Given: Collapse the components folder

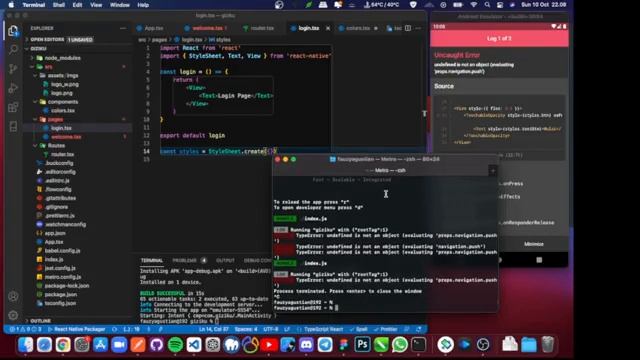Looking at the screenshot, I should pos(62,102).
